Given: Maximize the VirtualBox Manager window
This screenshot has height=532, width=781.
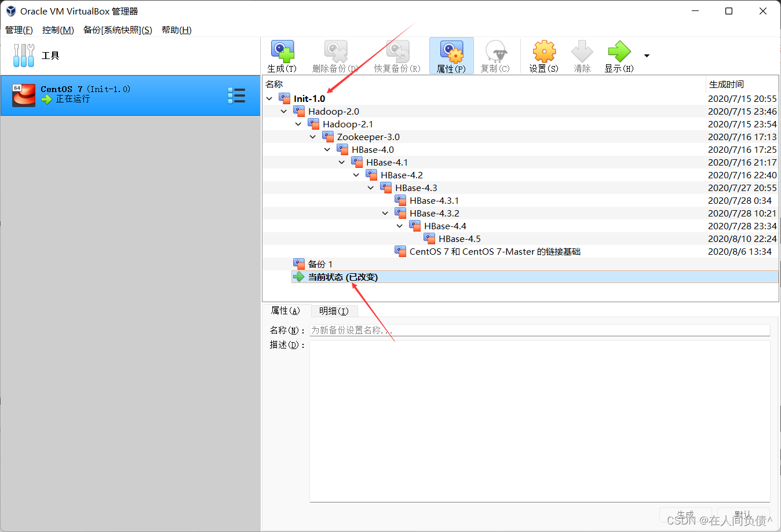Looking at the screenshot, I should [729, 11].
